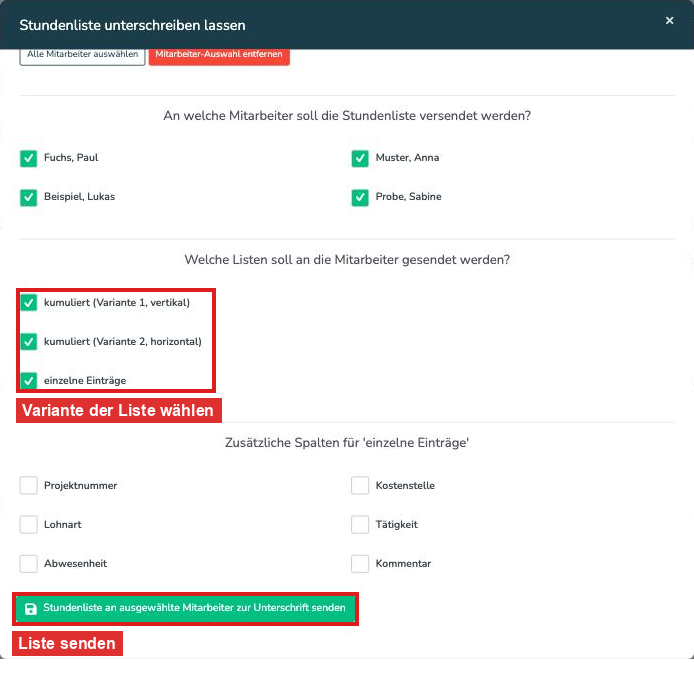The image size is (694, 699).
Task: Click the 'Tätigkeit' label text
Action: [396, 525]
